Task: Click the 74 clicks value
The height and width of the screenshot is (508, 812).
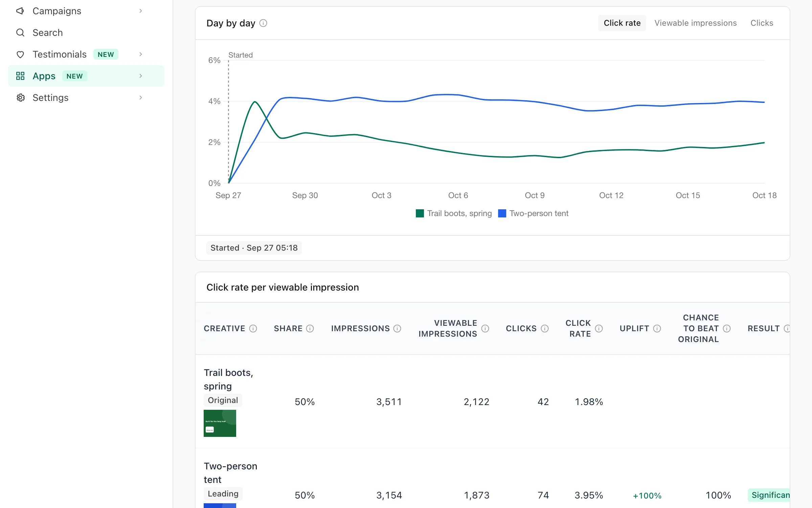Action: click(x=543, y=495)
